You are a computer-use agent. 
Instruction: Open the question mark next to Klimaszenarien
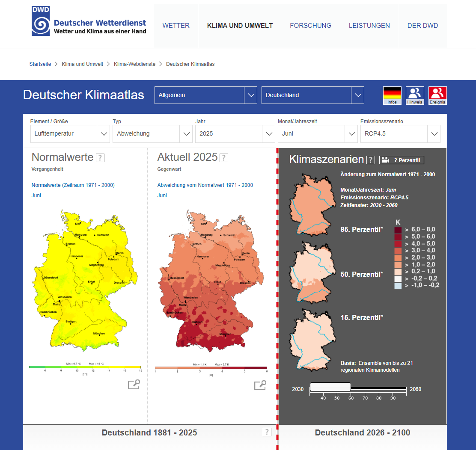pyautogui.click(x=371, y=160)
